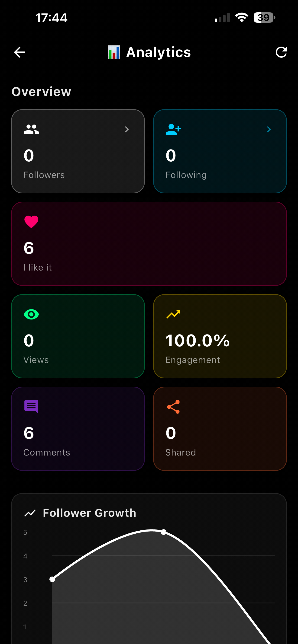
Task: Open the Followers card
Action: pyautogui.click(x=78, y=151)
